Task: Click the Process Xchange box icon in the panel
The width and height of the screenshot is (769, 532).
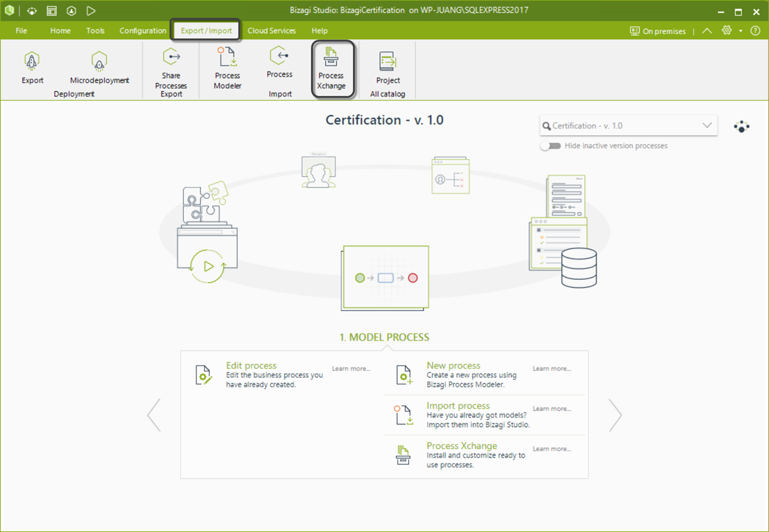Action: (x=403, y=455)
